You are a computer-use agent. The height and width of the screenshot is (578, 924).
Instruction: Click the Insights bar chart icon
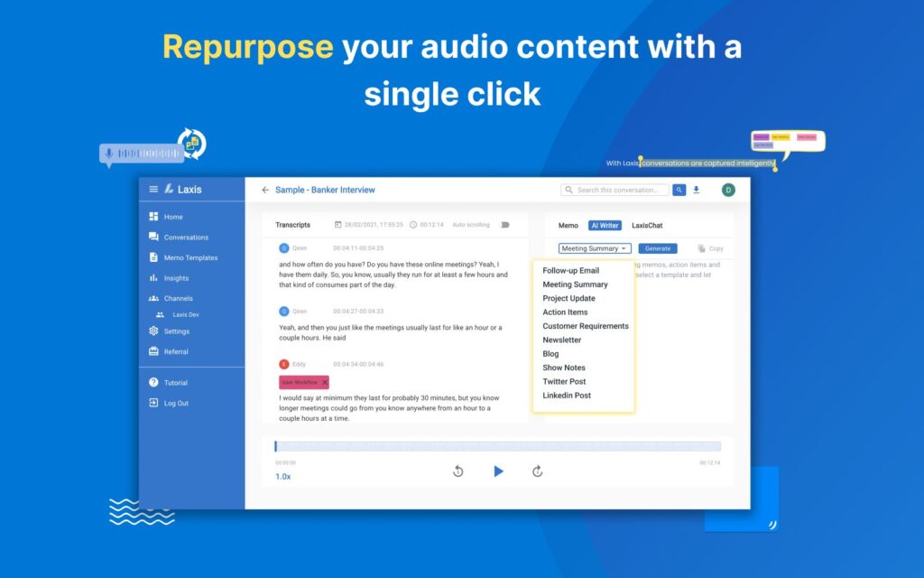click(x=153, y=278)
